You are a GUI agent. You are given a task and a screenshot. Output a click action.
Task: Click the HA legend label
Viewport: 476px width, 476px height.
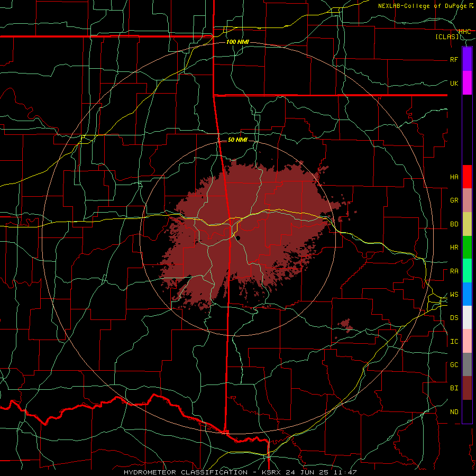454,177
